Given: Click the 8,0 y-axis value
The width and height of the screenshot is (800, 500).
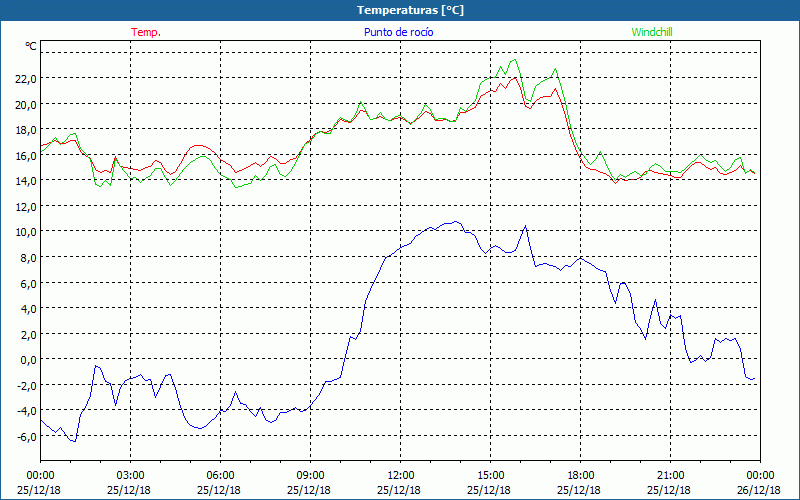Looking at the screenshot, I should (29, 257).
